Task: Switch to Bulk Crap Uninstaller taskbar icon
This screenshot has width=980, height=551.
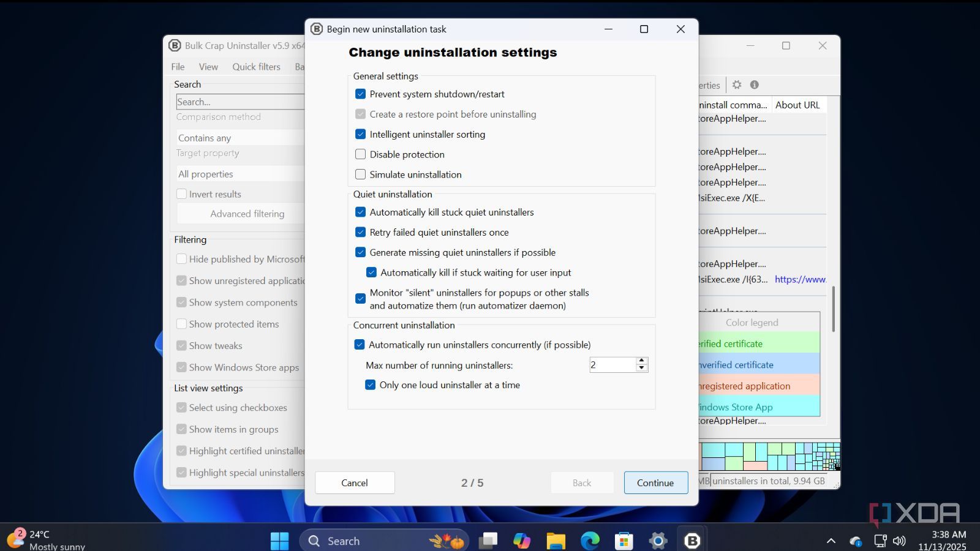Action: tap(692, 541)
